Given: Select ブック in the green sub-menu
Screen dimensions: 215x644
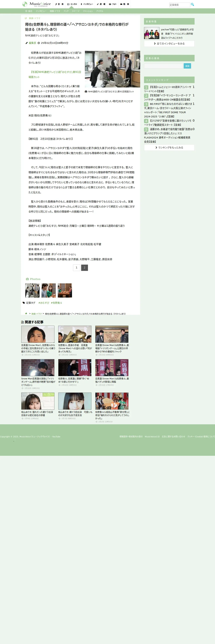Looking at the screenshot, I should 66,11.
